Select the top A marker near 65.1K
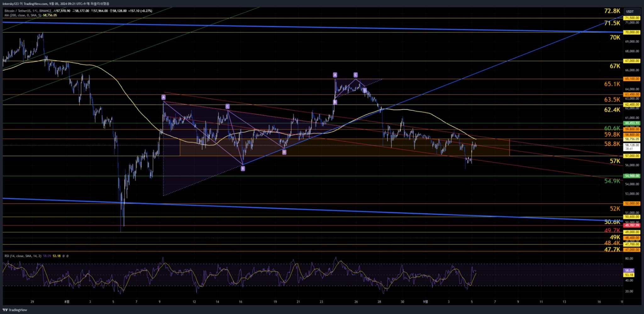 pyautogui.click(x=335, y=75)
